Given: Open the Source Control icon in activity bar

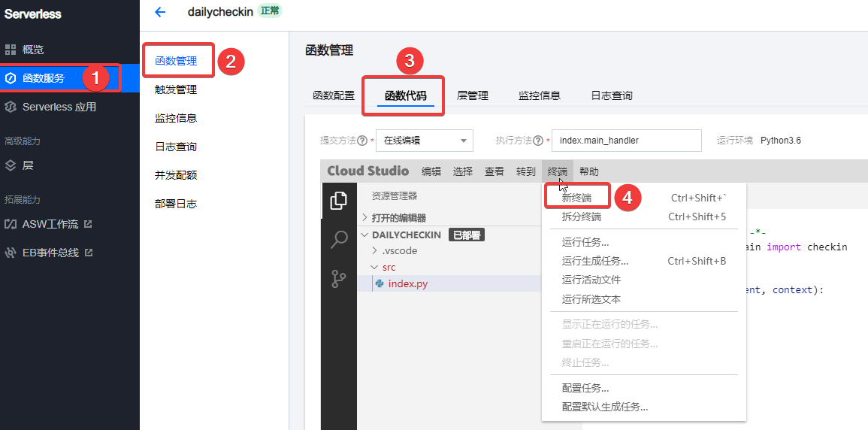Looking at the screenshot, I should 339,279.
